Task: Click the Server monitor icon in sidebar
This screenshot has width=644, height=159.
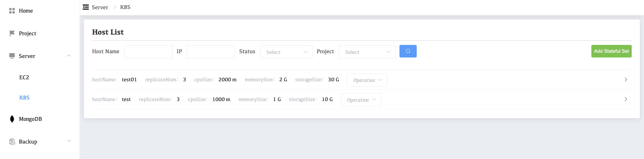Action: tap(12, 56)
